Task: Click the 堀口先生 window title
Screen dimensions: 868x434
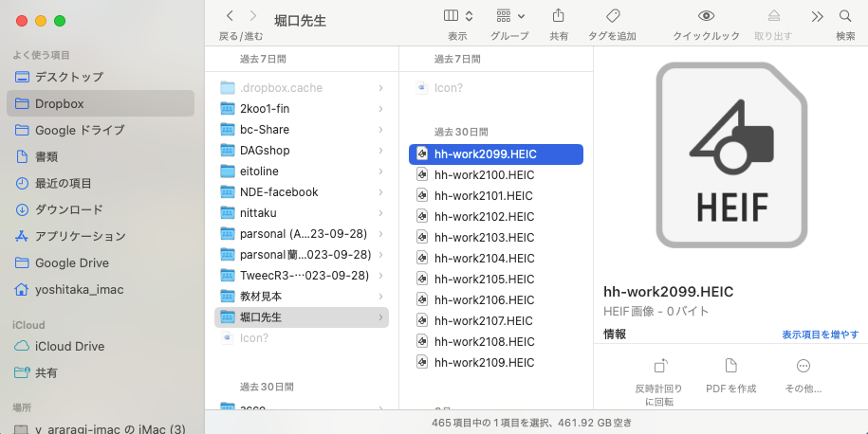Action: (x=300, y=21)
